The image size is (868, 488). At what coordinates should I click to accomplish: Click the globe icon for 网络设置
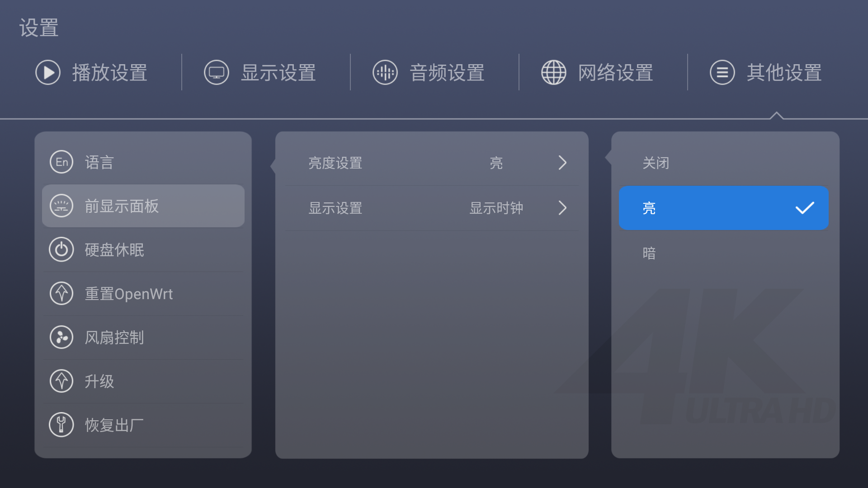click(x=554, y=72)
